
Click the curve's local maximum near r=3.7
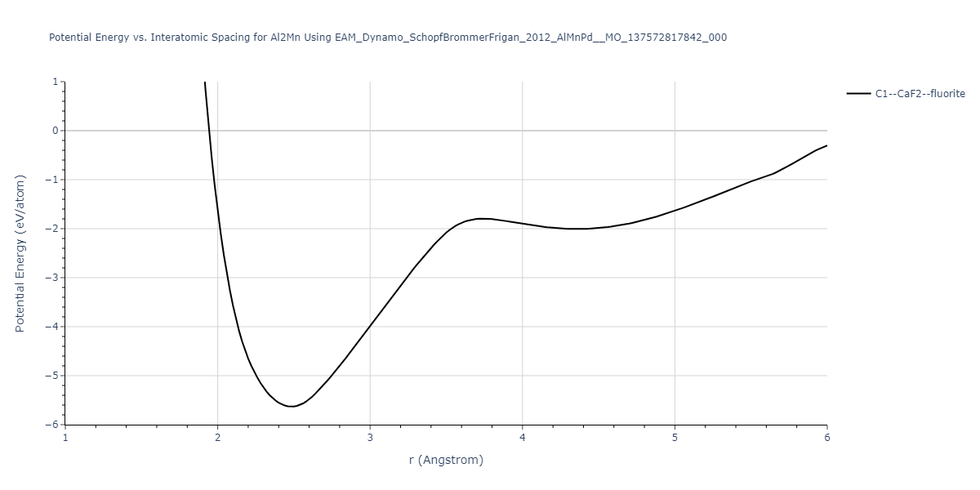click(x=483, y=218)
